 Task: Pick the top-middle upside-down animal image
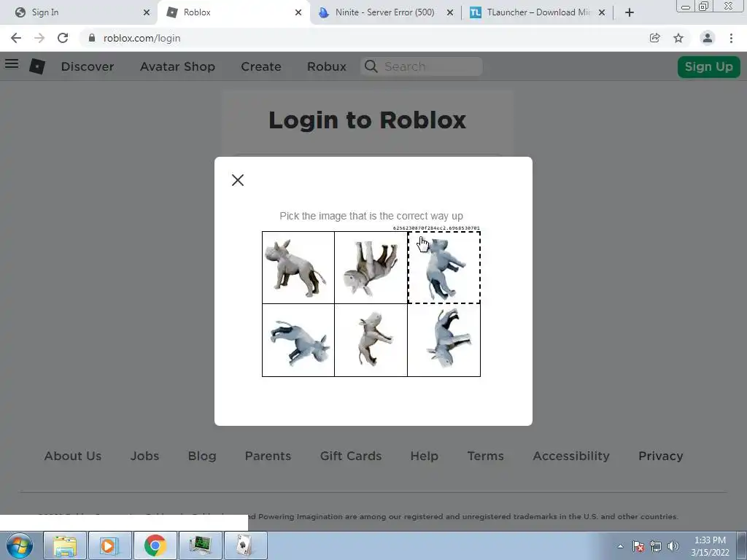[371, 268]
